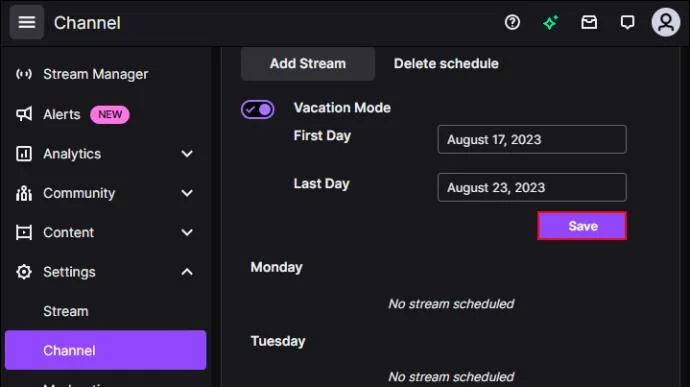Click the Content video icon
The height and width of the screenshot is (387, 690).
24,232
